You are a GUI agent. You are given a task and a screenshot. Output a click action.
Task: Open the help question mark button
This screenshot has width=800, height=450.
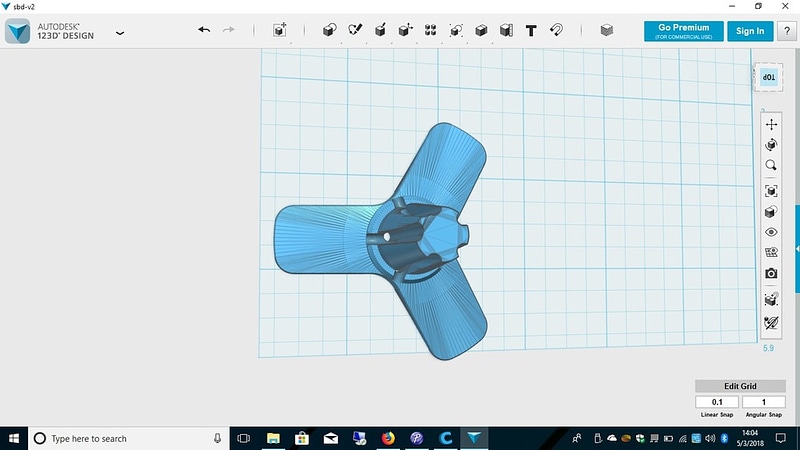click(787, 31)
